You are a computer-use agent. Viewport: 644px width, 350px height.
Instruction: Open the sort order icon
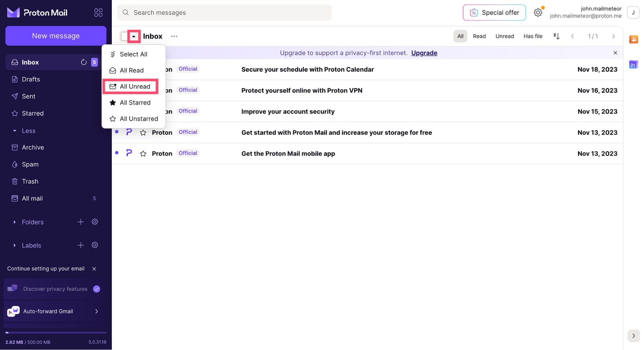tap(556, 36)
